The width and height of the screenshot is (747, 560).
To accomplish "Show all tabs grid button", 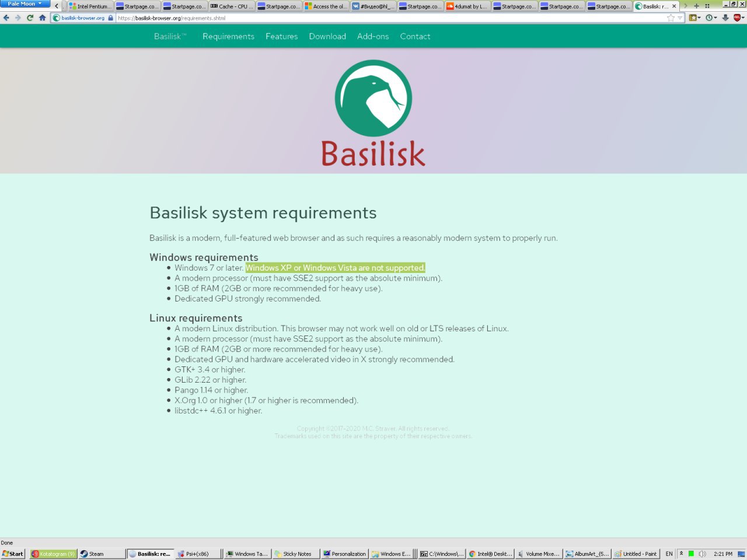I will click(707, 6).
